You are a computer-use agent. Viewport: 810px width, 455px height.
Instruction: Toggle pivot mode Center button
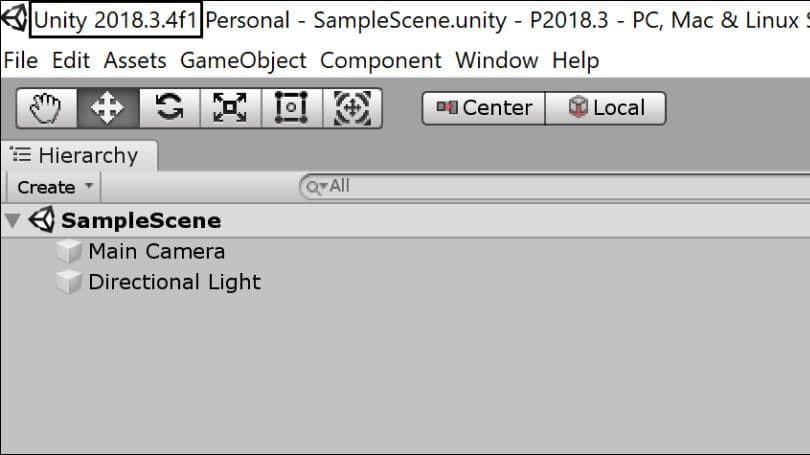[484, 108]
